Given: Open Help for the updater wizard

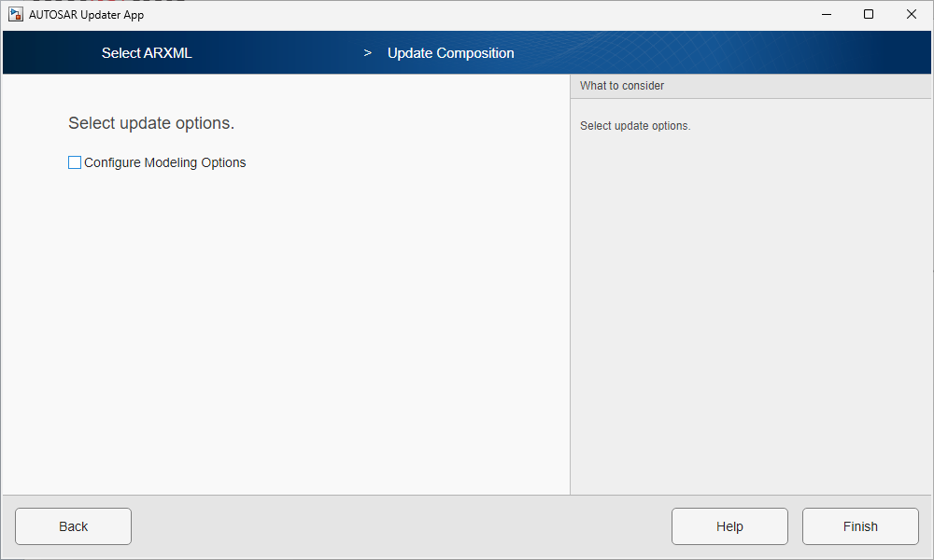Looking at the screenshot, I should pyautogui.click(x=729, y=526).
